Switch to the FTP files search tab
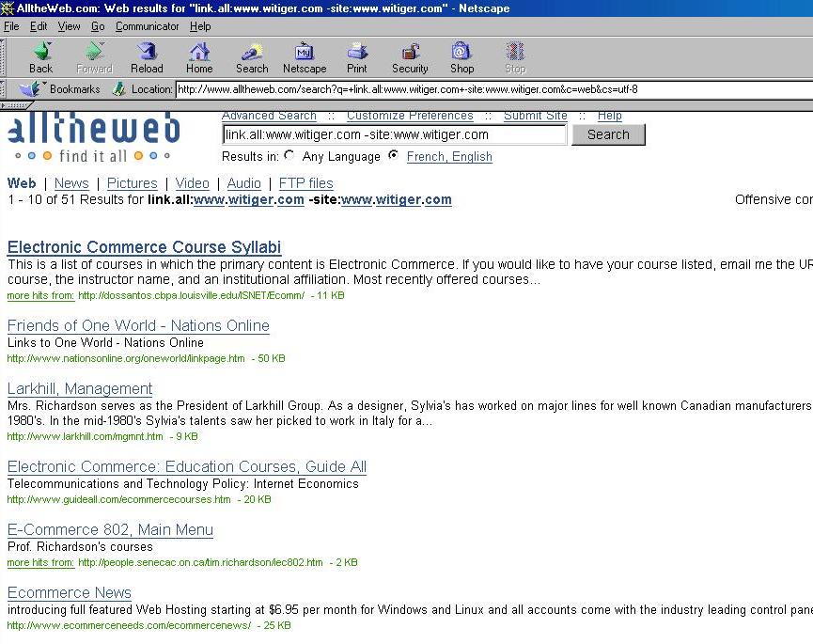Viewport: 813px width, 644px height. [x=305, y=183]
